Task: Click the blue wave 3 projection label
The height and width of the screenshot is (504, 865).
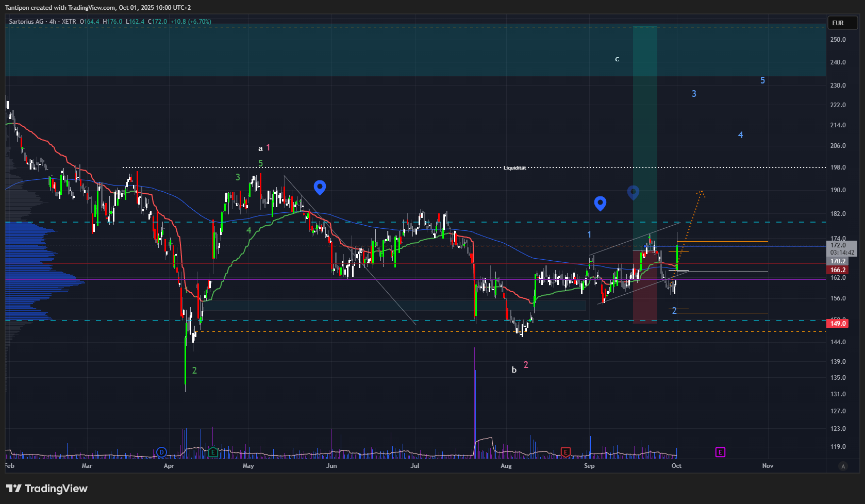Action: click(694, 94)
